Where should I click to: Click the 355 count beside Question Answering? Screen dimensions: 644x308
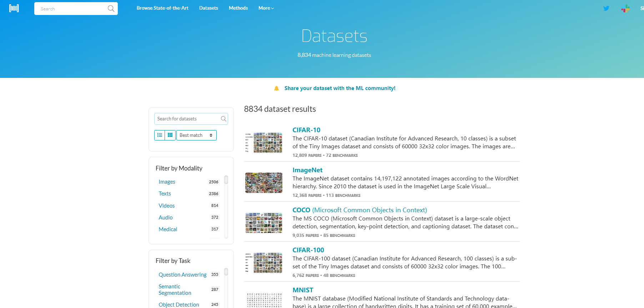coord(215,274)
